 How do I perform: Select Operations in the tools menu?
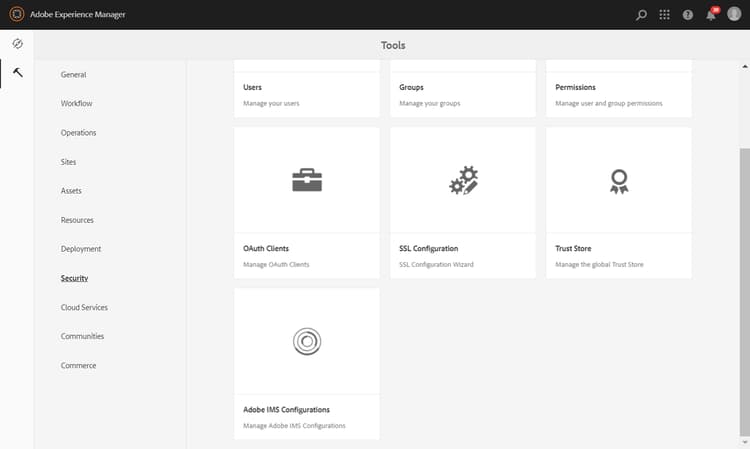[78, 132]
